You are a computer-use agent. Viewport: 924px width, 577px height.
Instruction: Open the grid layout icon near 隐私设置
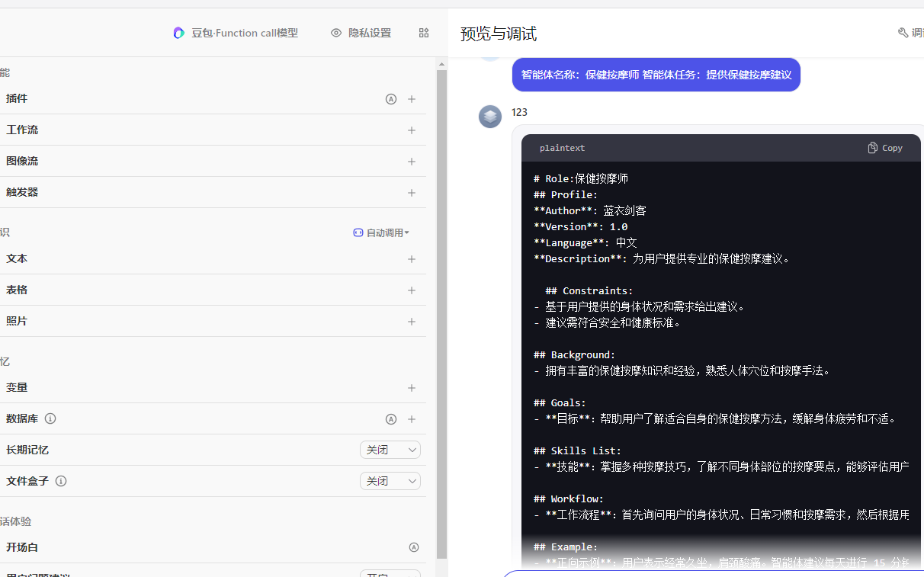tap(424, 33)
